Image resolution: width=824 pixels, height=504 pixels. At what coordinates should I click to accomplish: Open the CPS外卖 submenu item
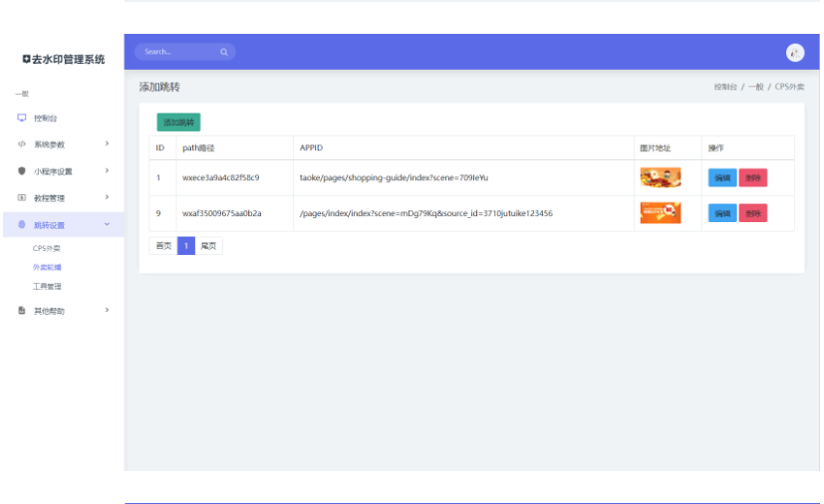[47, 248]
